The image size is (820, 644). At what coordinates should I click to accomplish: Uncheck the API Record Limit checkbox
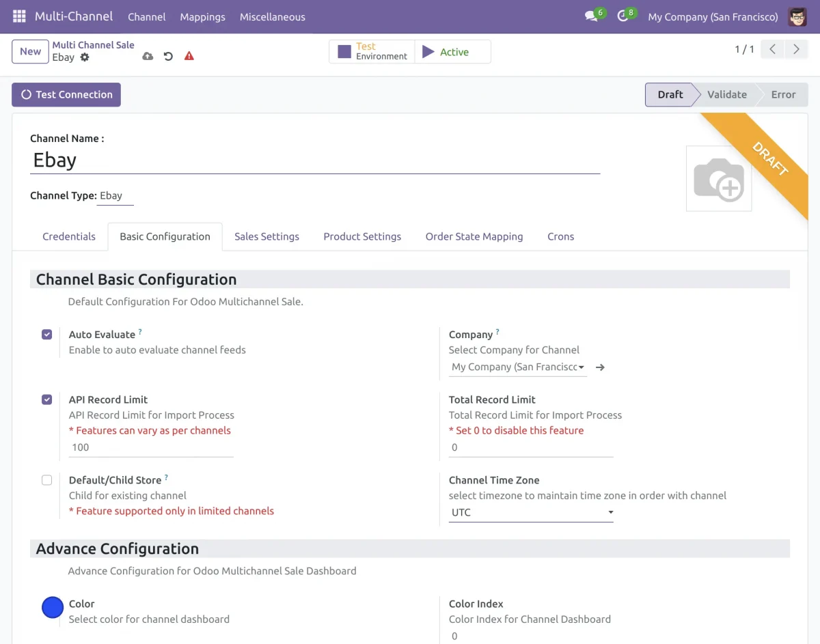tap(47, 400)
